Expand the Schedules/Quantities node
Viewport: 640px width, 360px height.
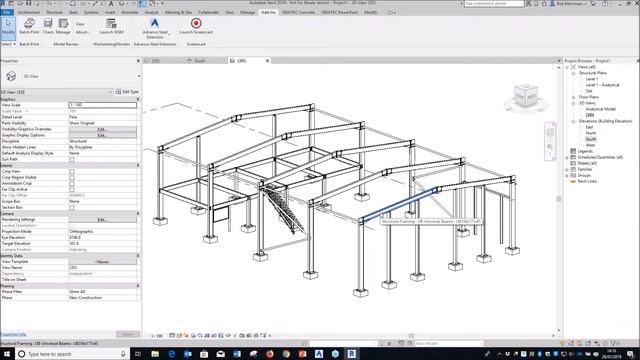(567, 157)
